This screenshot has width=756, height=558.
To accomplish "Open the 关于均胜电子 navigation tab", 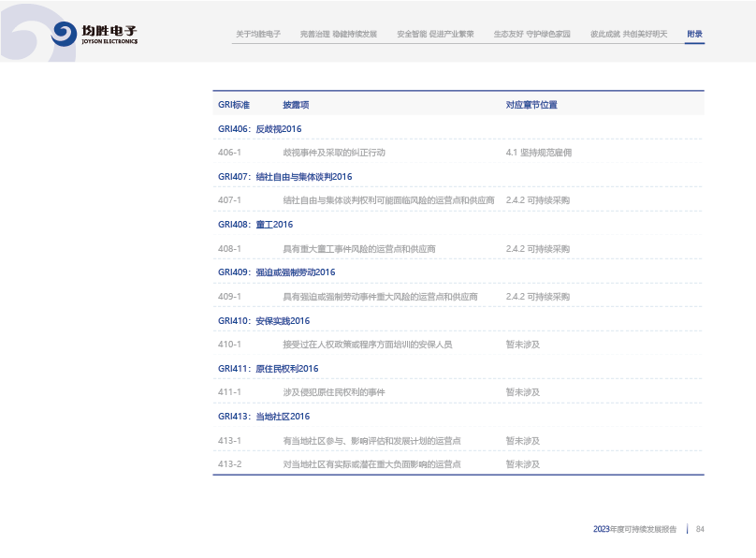I will (x=258, y=34).
